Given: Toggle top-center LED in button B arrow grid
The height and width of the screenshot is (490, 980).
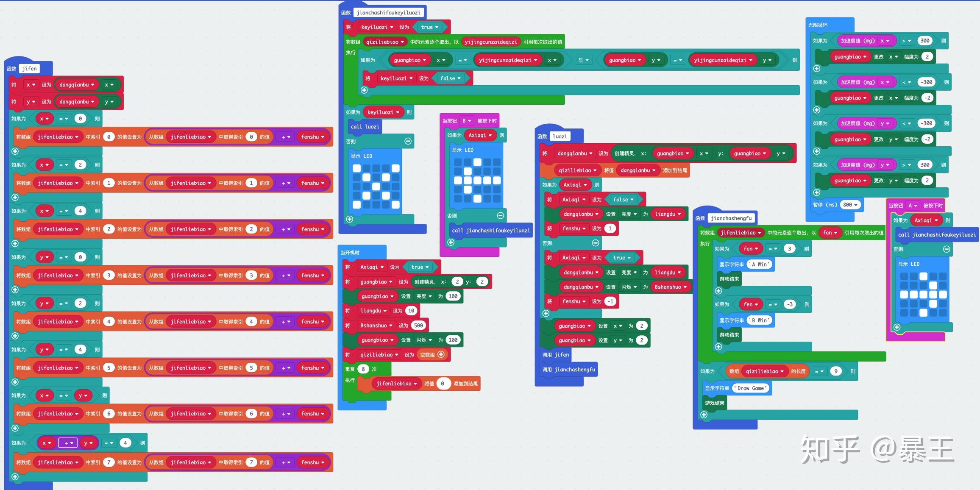Looking at the screenshot, I should [477, 162].
